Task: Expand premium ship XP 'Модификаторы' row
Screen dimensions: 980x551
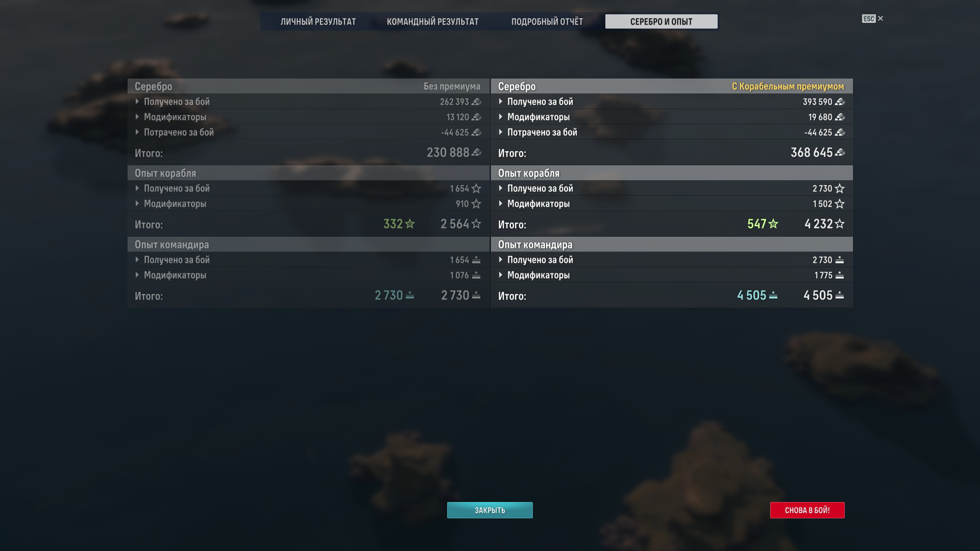Action: 672,204
